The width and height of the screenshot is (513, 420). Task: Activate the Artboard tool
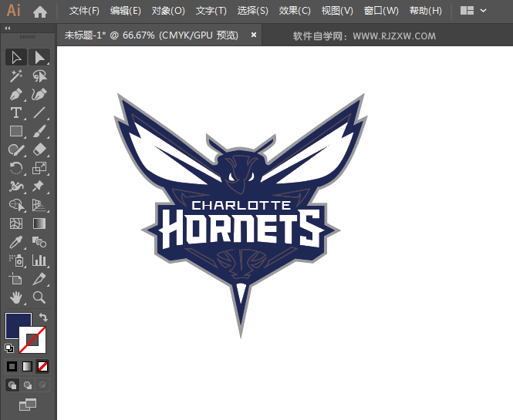coord(16,279)
